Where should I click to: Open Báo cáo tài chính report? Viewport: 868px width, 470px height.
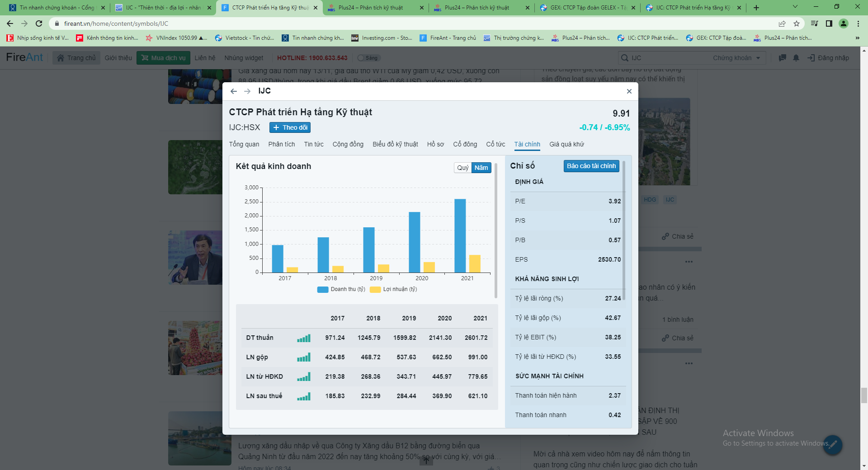(x=591, y=166)
